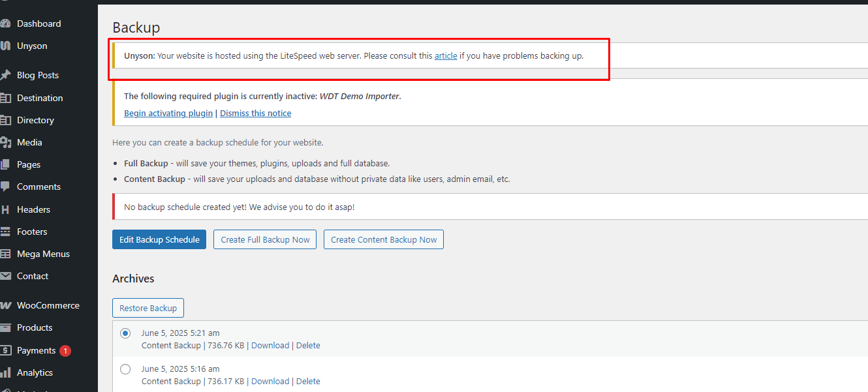868x392 pixels.
Task: Click the Restore Backup button
Action: tap(148, 308)
